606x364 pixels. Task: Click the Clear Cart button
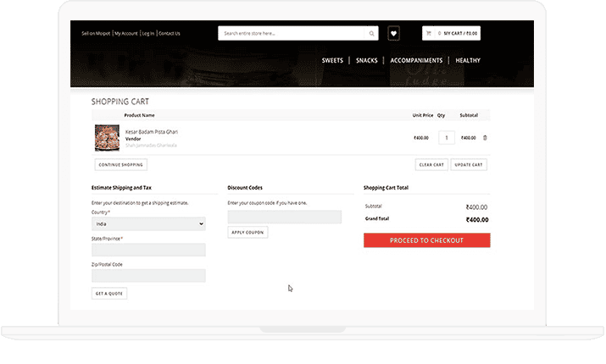(x=431, y=164)
